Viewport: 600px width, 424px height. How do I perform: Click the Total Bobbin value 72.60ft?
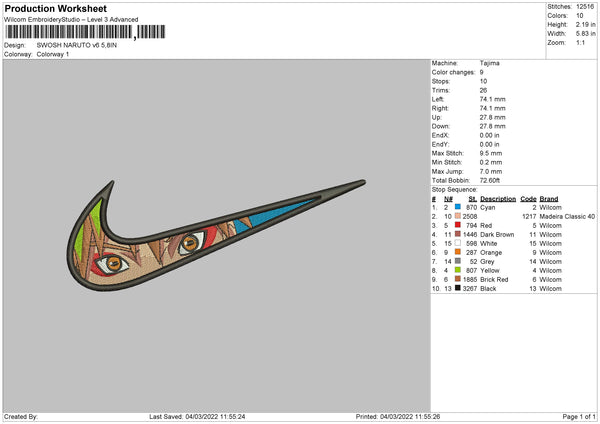pyautogui.click(x=490, y=180)
